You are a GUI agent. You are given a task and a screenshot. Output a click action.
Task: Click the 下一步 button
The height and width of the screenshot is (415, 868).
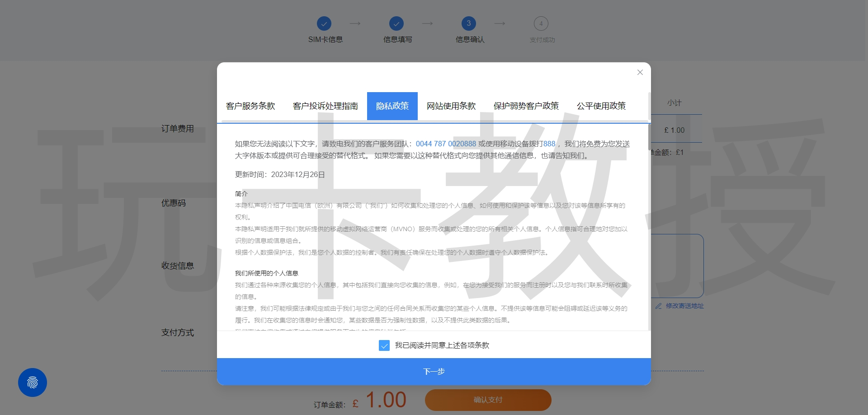click(434, 371)
